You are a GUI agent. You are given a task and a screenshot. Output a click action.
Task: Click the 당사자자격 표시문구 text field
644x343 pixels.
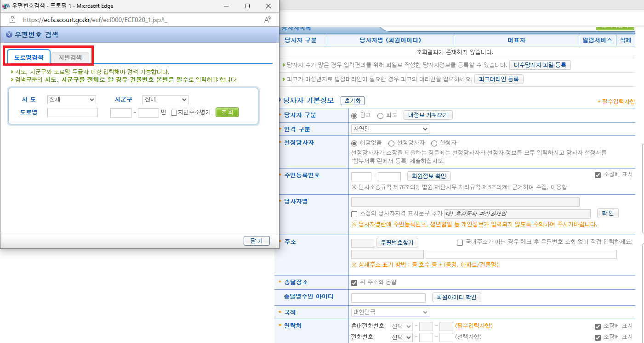[517, 214]
